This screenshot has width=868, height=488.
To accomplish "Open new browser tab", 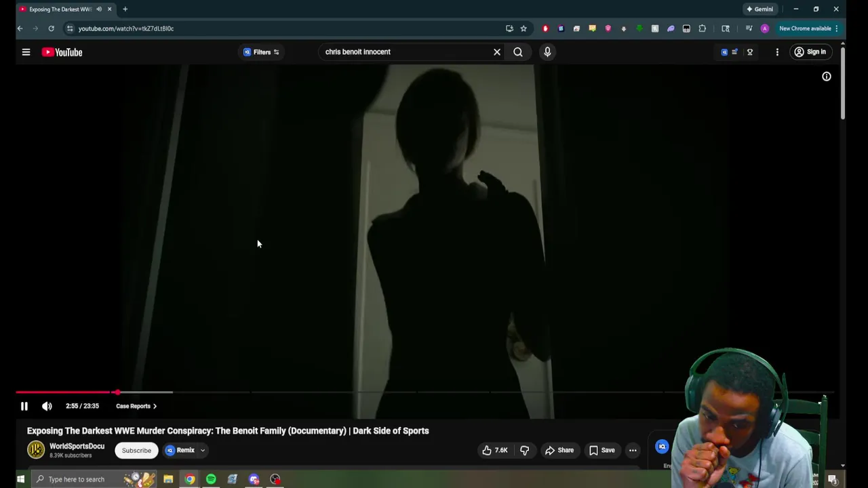I will (125, 9).
